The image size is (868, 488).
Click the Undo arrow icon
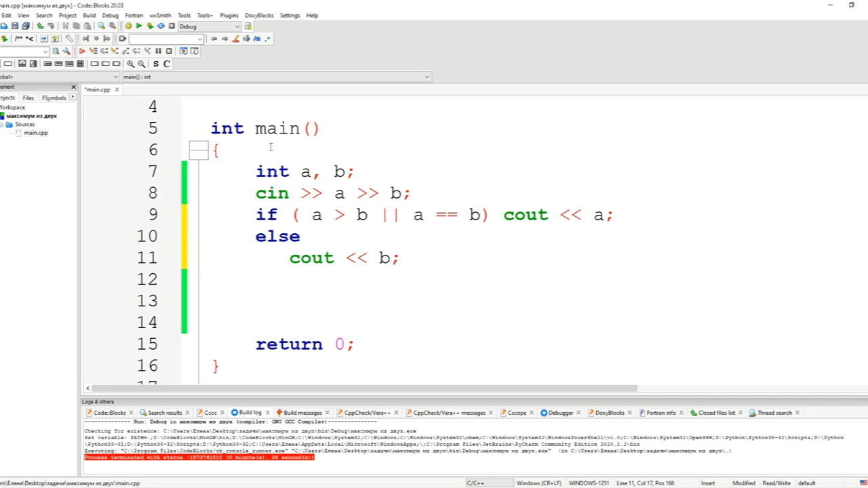[40, 26]
